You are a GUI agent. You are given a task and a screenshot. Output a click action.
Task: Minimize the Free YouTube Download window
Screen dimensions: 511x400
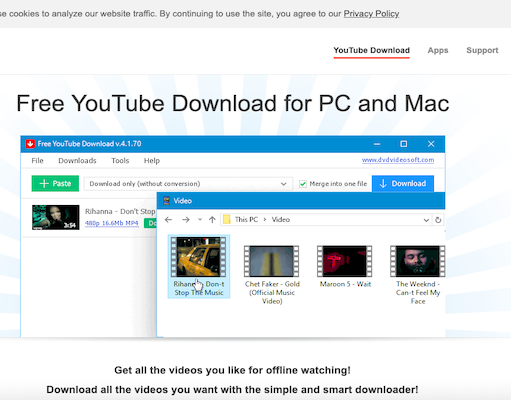pos(377,144)
